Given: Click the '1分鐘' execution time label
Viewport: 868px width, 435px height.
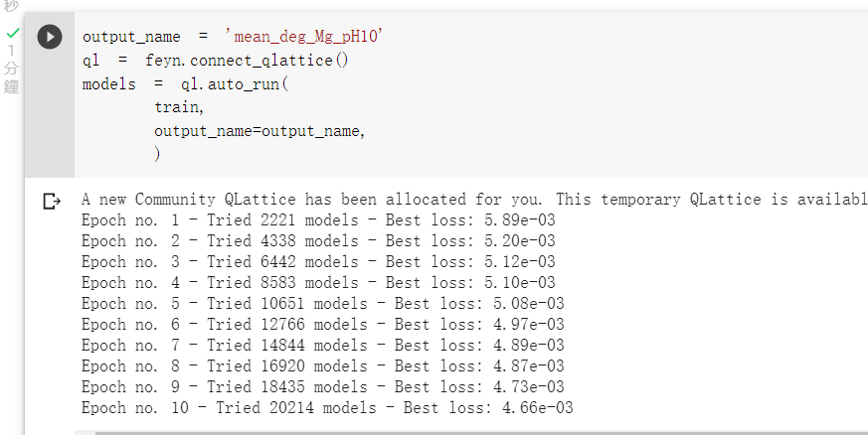Looking at the screenshot, I should (x=11, y=69).
